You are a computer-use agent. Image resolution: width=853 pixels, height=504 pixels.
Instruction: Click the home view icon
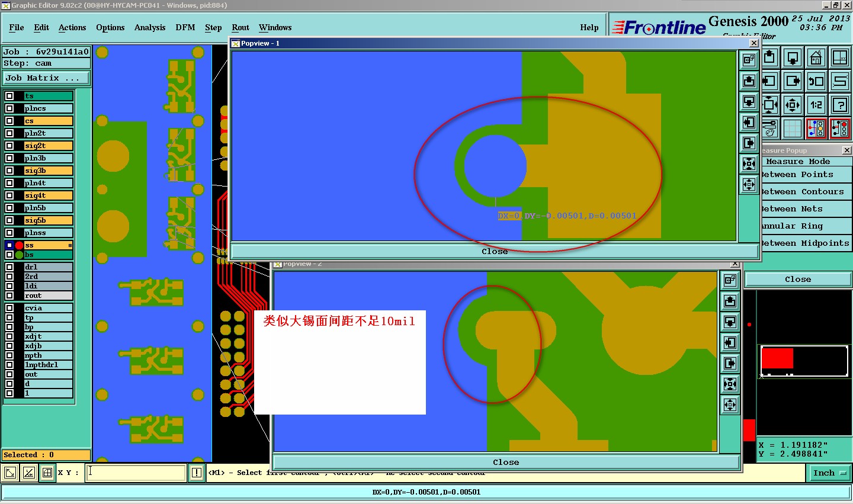coord(816,58)
